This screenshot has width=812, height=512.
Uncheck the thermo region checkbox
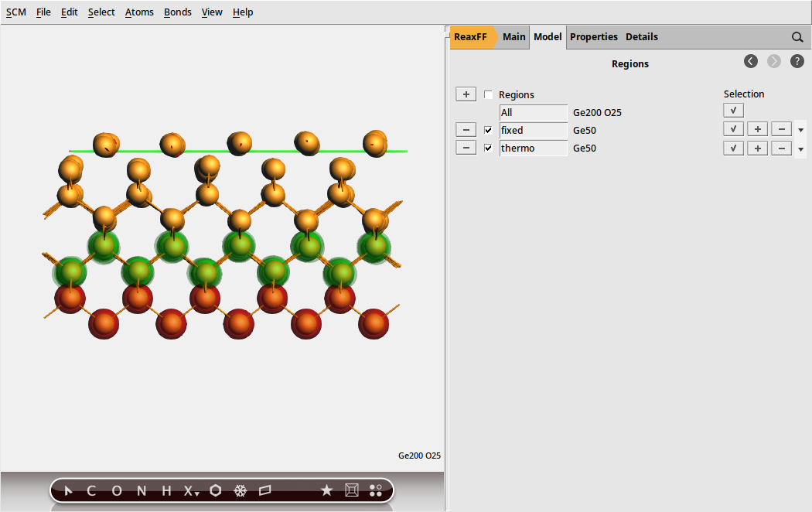(x=488, y=148)
